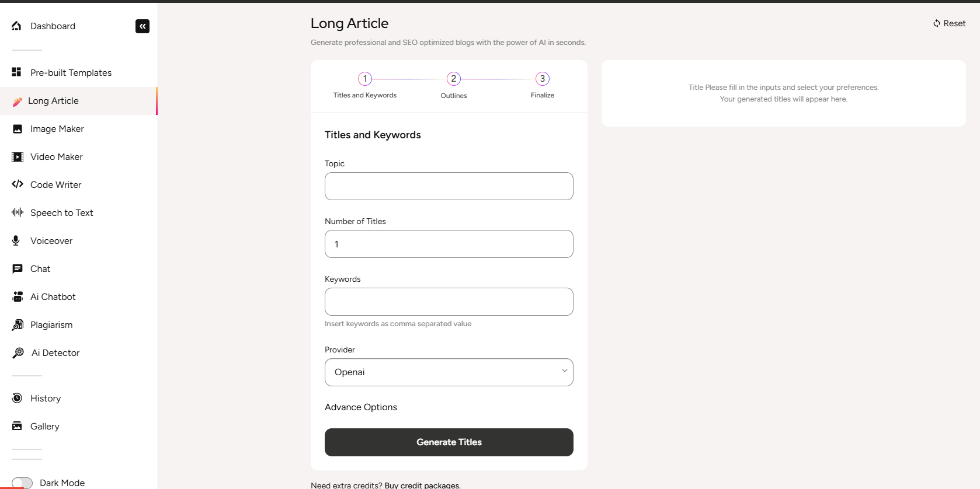
Task: Click the Video Maker film icon
Action: (x=18, y=157)
